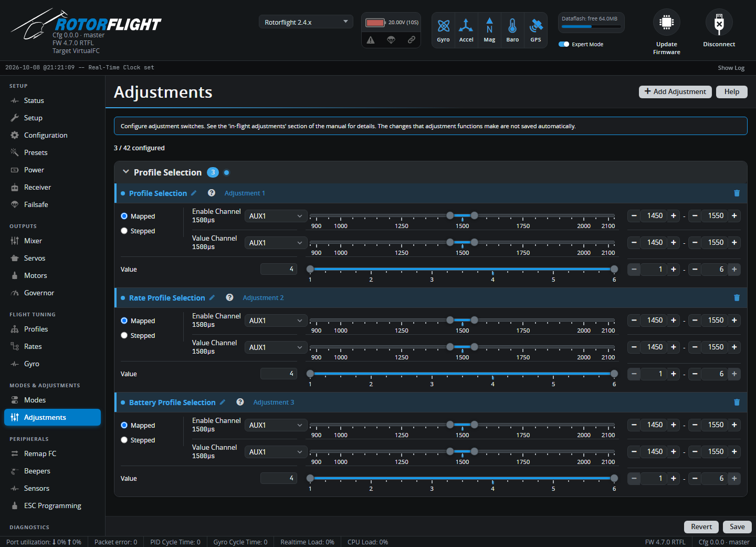The image size is (756, 547).
Task: Edit Profile Selection name with pencil icon
Action: tap(194, 193)
